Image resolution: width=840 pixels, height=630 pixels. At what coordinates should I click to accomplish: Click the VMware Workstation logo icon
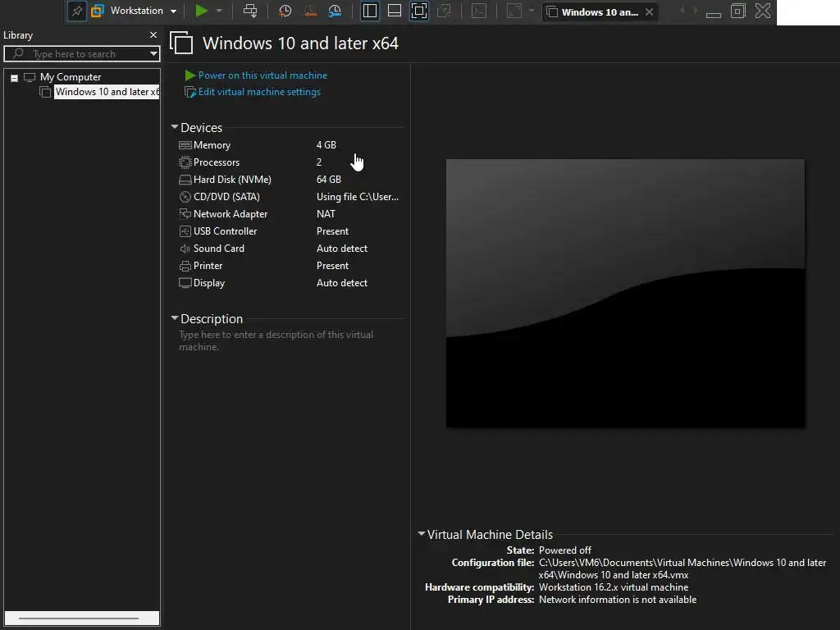coord(97,11)
